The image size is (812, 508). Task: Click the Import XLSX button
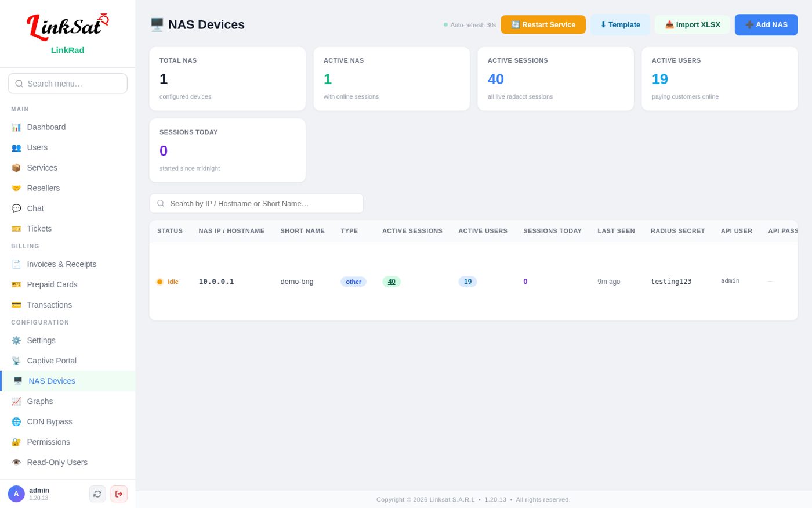pos(693,24)
